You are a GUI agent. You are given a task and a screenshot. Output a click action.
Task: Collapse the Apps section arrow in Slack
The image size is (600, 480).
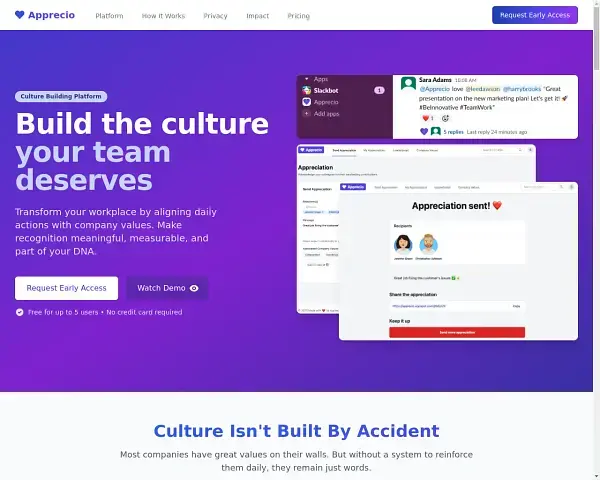pos(307,78)
